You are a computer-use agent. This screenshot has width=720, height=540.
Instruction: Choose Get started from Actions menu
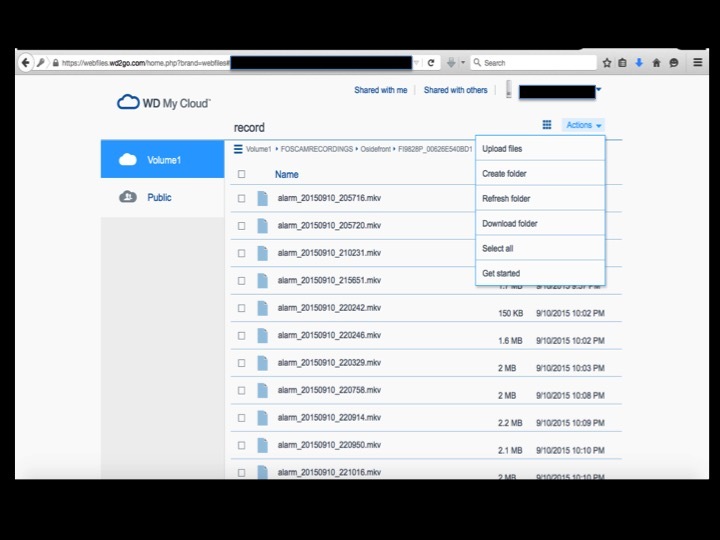540,273
